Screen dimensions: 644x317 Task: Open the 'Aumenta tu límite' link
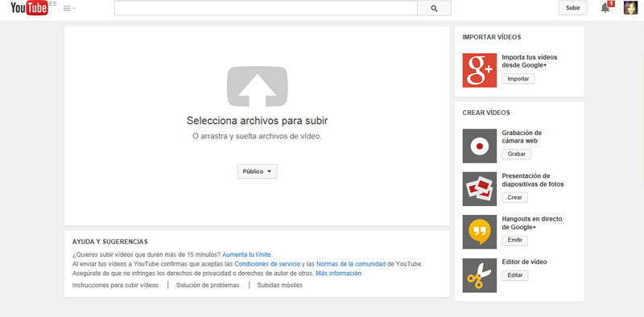247,254
